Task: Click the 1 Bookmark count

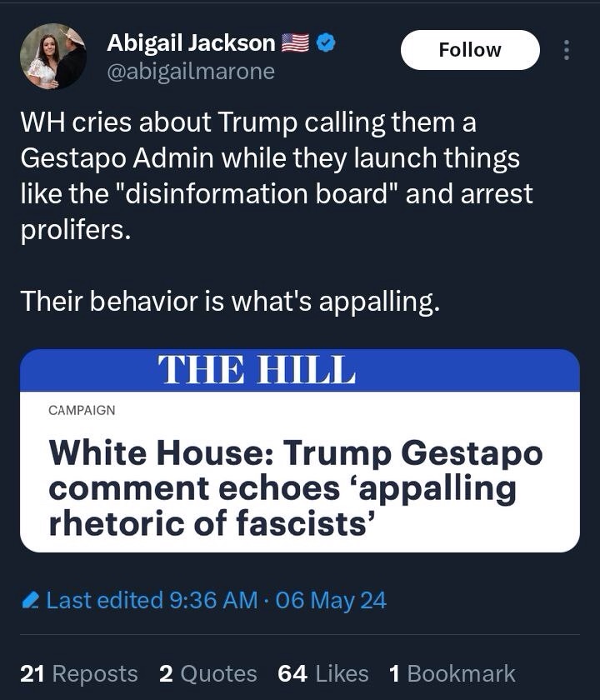Action: pyautogui.click(x=452, y=673)
